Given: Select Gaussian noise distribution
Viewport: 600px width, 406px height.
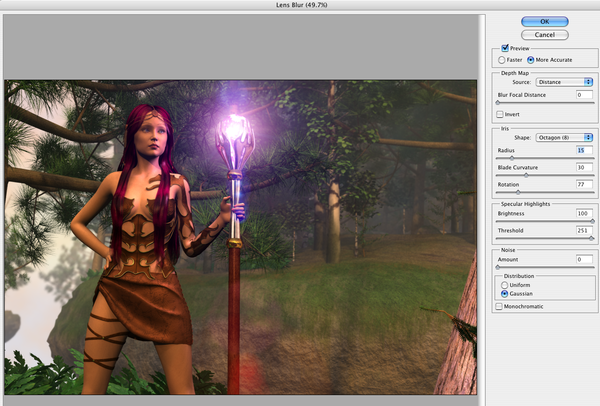Looking at the screenshot, I should (504, 294).
